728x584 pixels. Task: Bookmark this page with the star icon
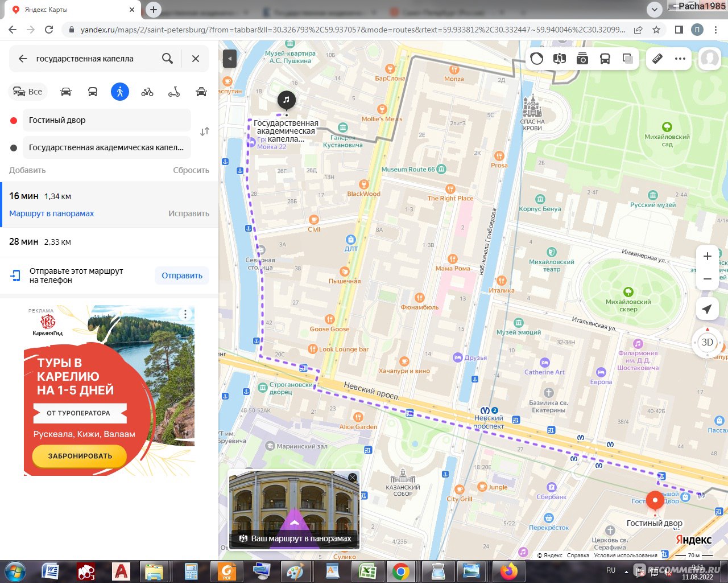pos(656,30)
